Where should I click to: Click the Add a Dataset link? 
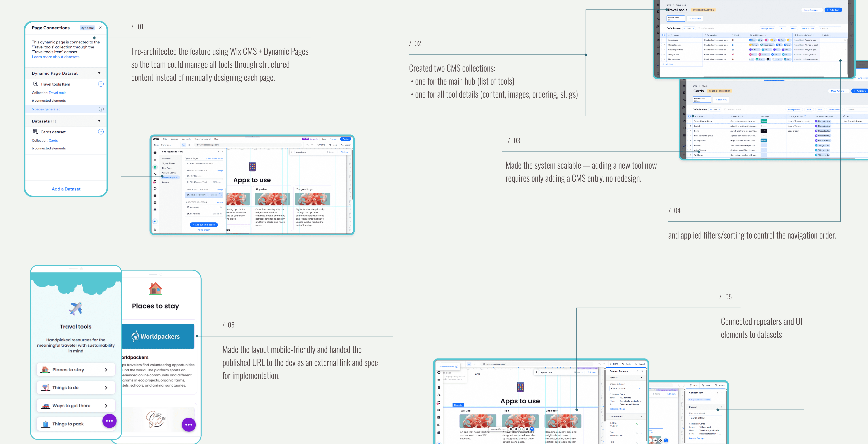coord(66,189)
